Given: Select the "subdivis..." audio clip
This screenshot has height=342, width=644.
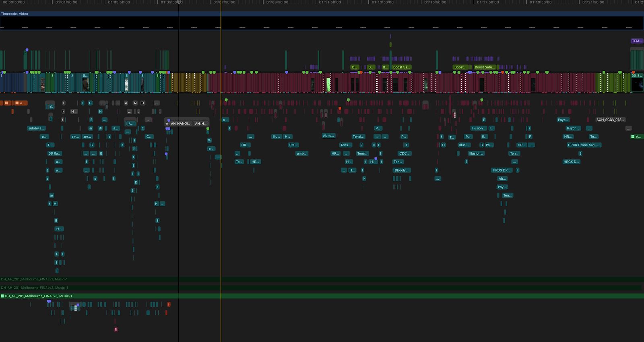Looking at the screenshot, I should click(36, 128).
